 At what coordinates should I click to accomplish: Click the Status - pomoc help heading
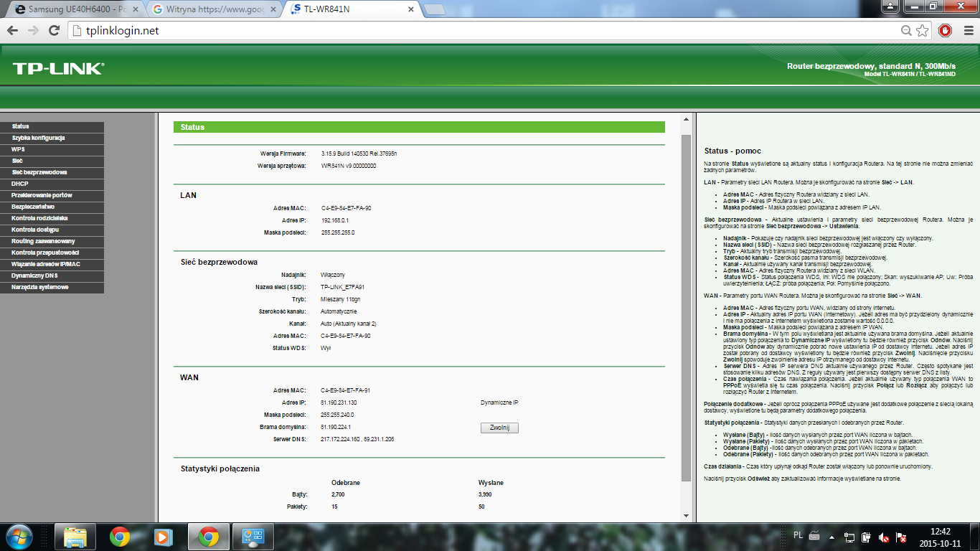coord(732,151)
